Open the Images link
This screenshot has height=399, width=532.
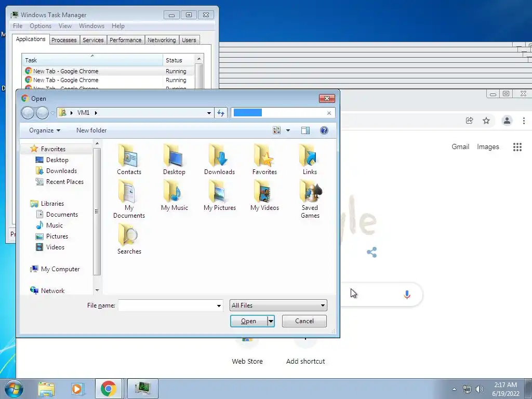488,147
